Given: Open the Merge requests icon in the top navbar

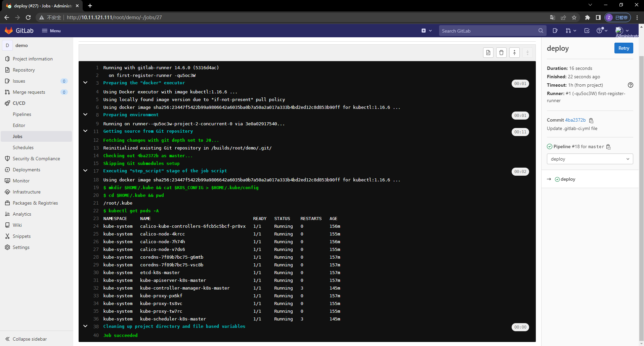Looking at the screenshot, I should [570, 31].
